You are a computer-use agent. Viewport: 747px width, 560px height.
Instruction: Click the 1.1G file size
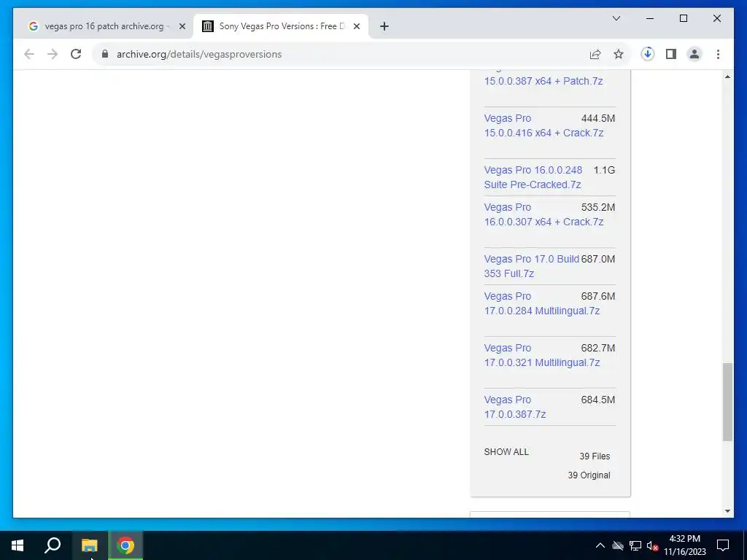[x=604, y=170]
